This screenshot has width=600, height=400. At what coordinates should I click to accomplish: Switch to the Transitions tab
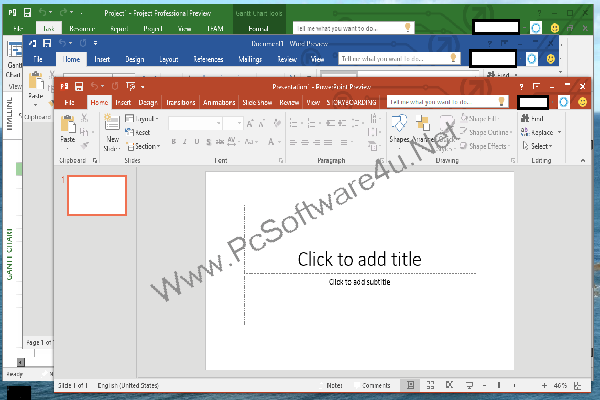pos(181,102)
